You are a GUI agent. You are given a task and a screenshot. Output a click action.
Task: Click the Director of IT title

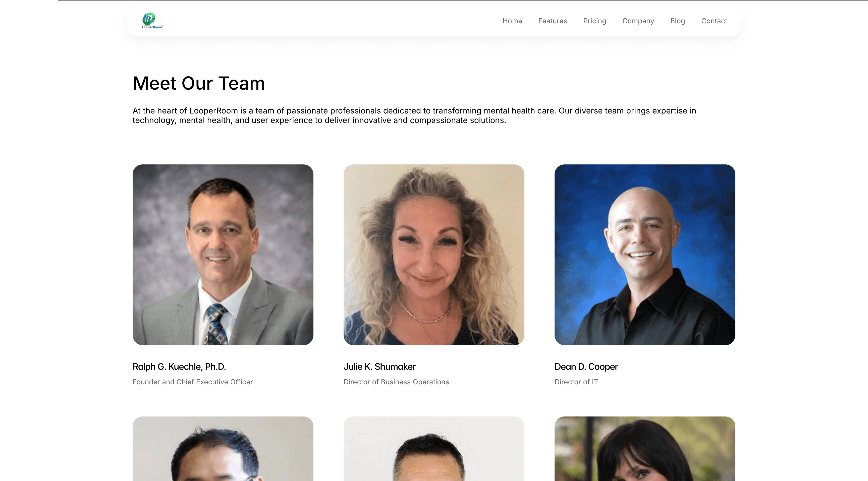point(576,382)
